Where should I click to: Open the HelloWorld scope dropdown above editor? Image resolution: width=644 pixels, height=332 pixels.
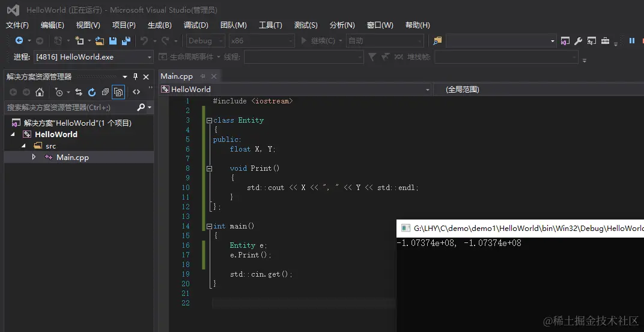click(296, 89)
